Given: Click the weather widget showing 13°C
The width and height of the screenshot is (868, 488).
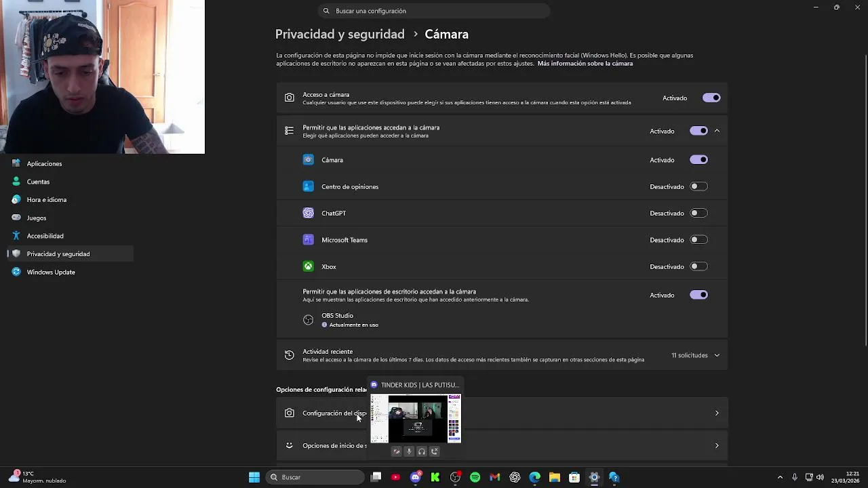Looking at the screenshot, I should pyautogui.click(x=37, y=477).
